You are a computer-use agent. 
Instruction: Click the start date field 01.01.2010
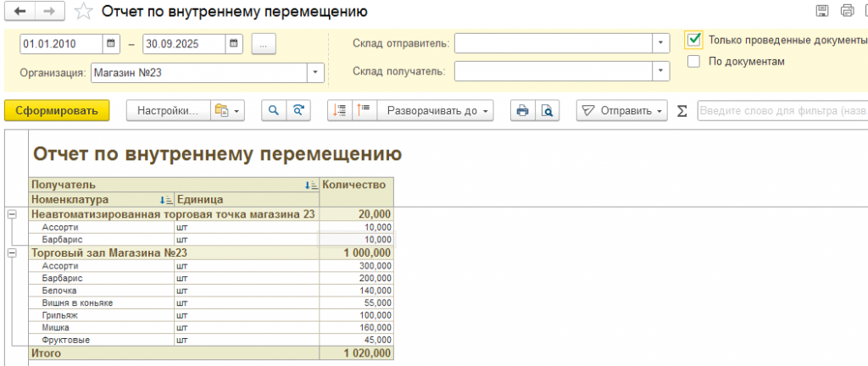pos(61,44)
